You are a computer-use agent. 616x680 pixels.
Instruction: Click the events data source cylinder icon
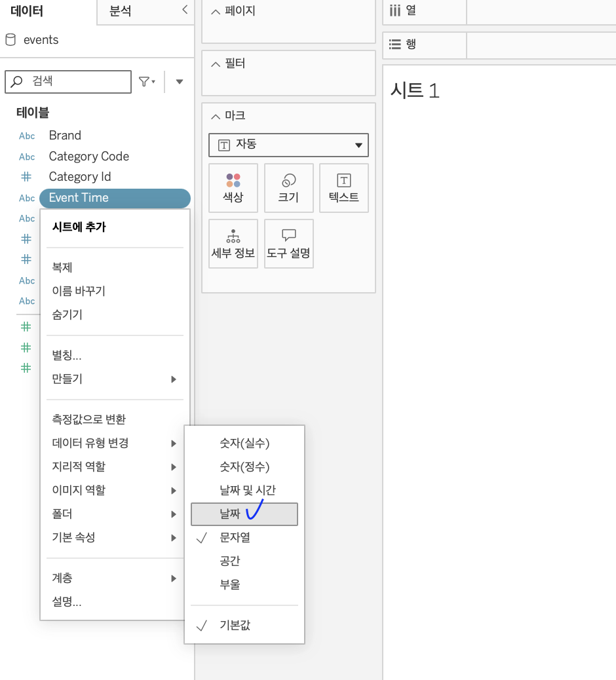click(10, 40)
